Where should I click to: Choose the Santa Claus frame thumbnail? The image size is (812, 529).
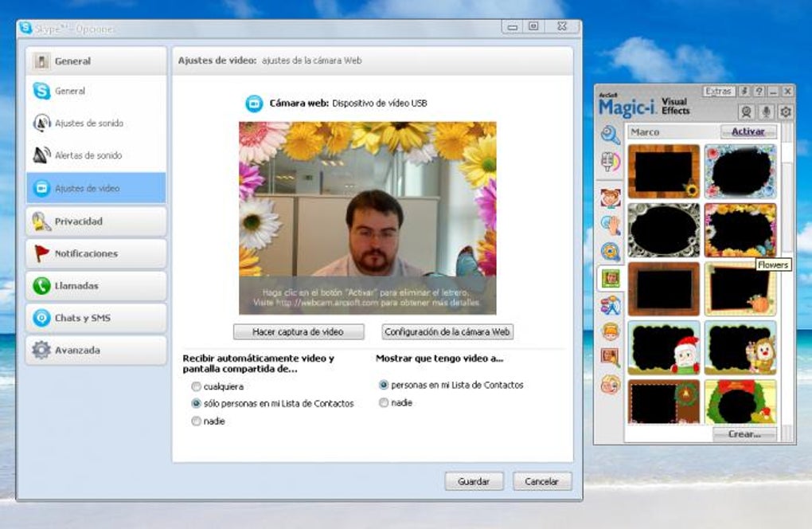point(664,348)
